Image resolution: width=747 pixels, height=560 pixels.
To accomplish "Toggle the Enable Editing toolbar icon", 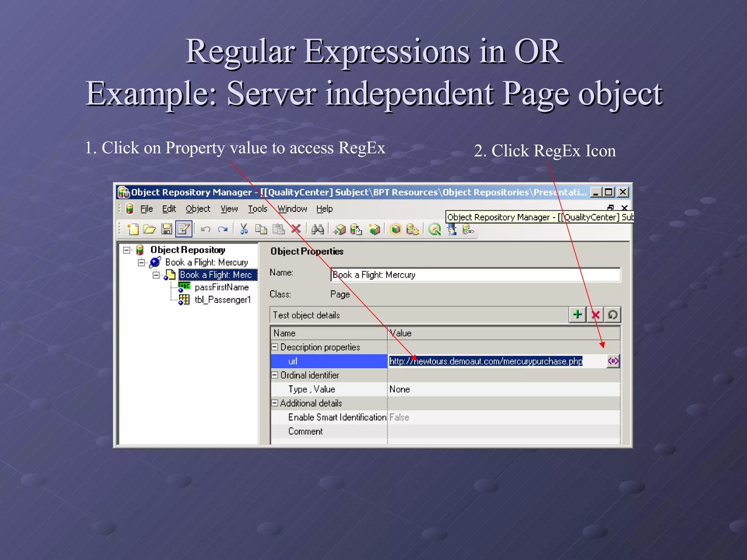I will pos(184,229).
